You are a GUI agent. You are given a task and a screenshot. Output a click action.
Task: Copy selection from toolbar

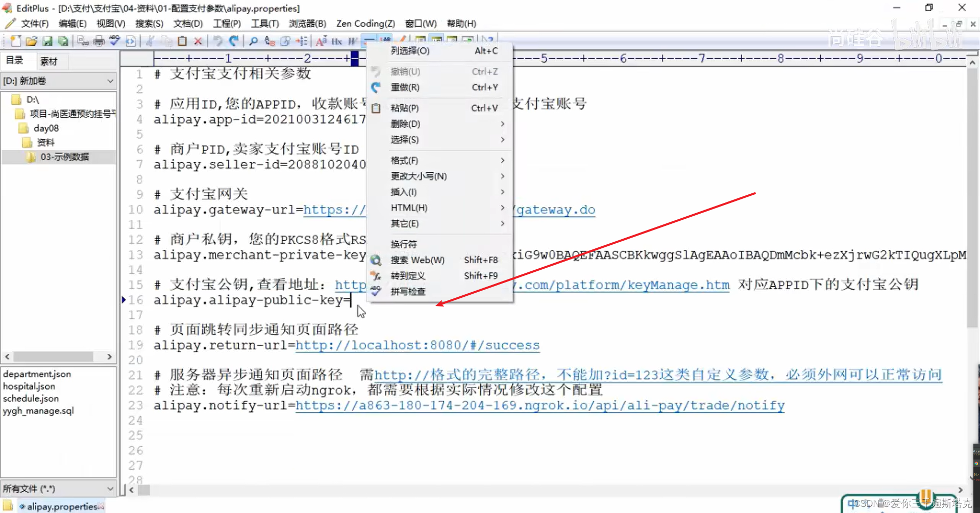tap(166, 41)
